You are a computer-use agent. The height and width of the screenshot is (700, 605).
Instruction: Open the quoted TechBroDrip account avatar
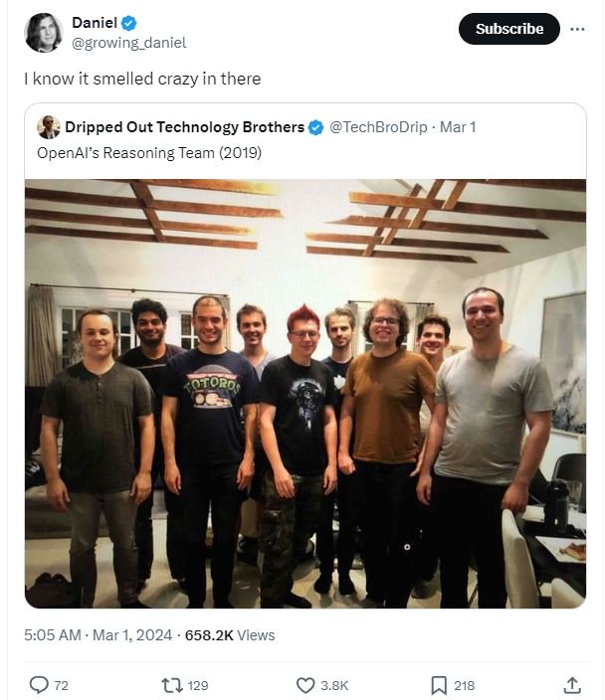[49, 127]
